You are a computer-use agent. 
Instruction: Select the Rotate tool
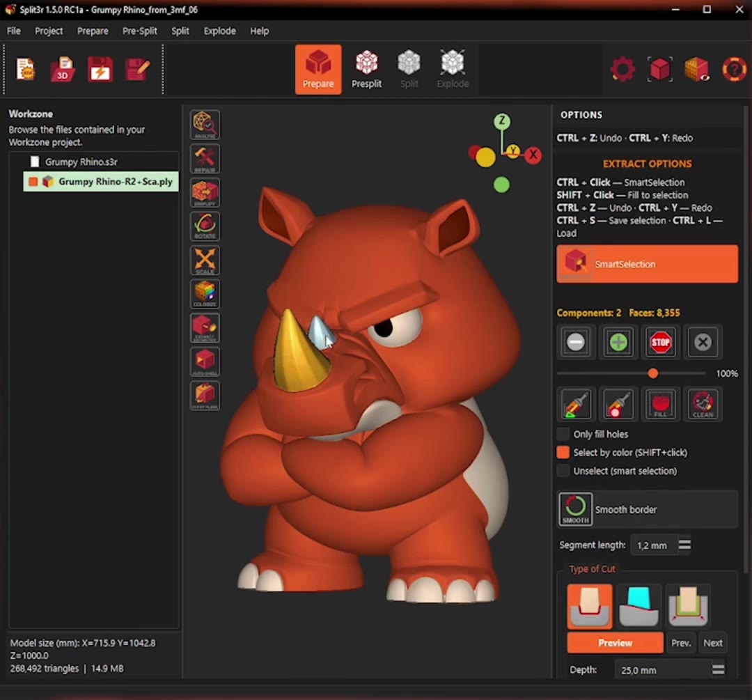pyautogui.click(x=205, y=226)
